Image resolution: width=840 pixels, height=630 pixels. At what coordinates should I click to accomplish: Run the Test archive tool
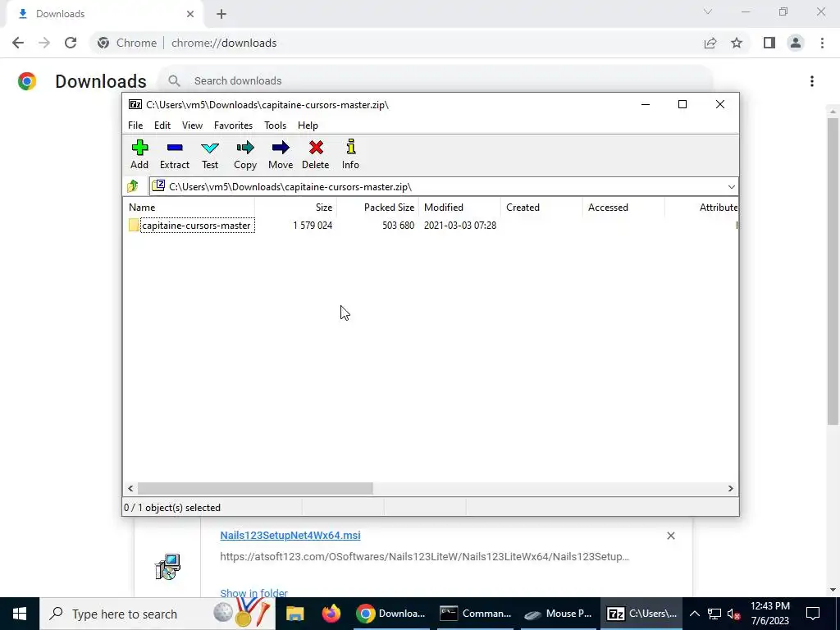click(210, 154)
